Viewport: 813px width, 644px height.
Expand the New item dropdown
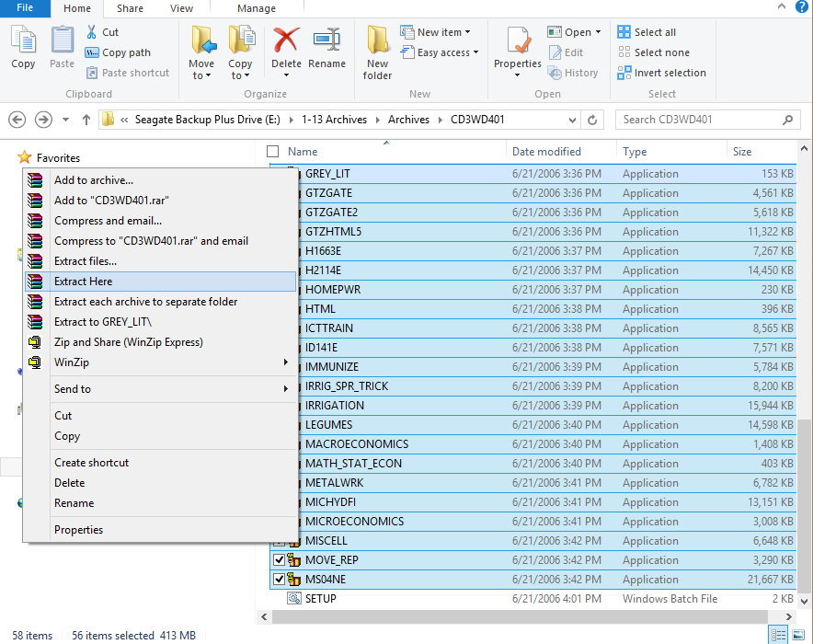(x=467, y=32)
